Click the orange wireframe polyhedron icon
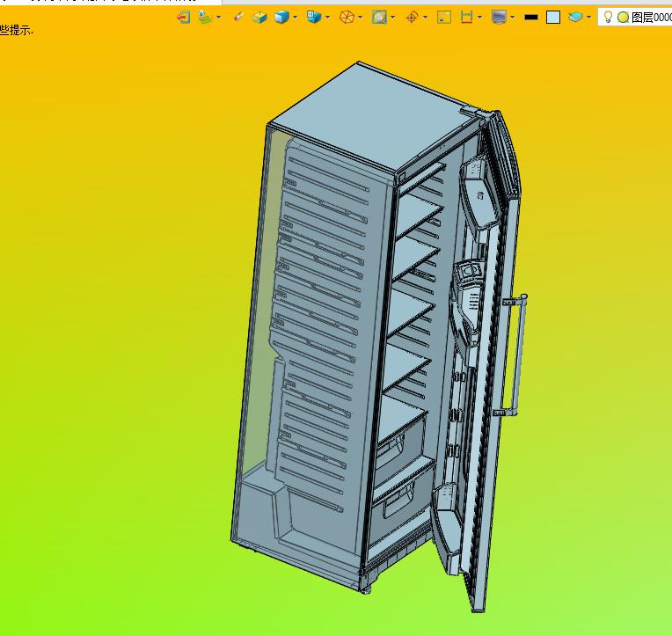Viewport: 672px width, 636px height. pos(347,17)
